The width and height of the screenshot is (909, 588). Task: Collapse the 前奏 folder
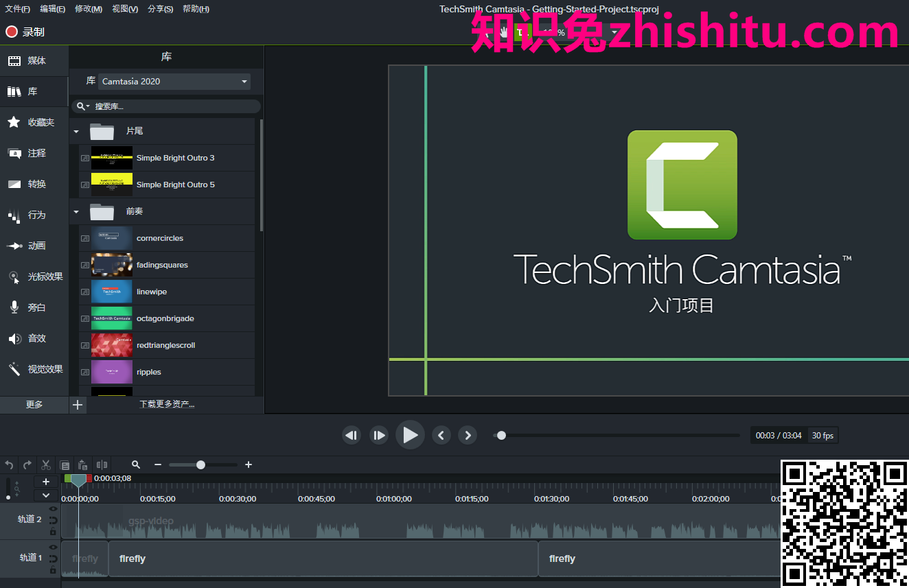pos(76,212)
